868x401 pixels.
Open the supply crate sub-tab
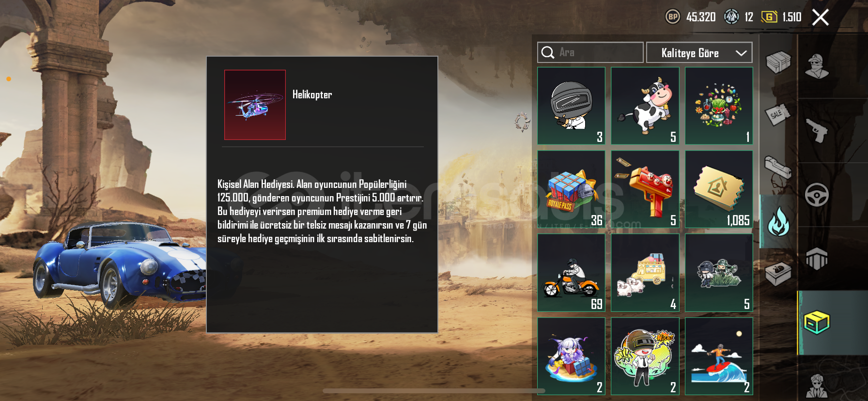tap(778, 62)
